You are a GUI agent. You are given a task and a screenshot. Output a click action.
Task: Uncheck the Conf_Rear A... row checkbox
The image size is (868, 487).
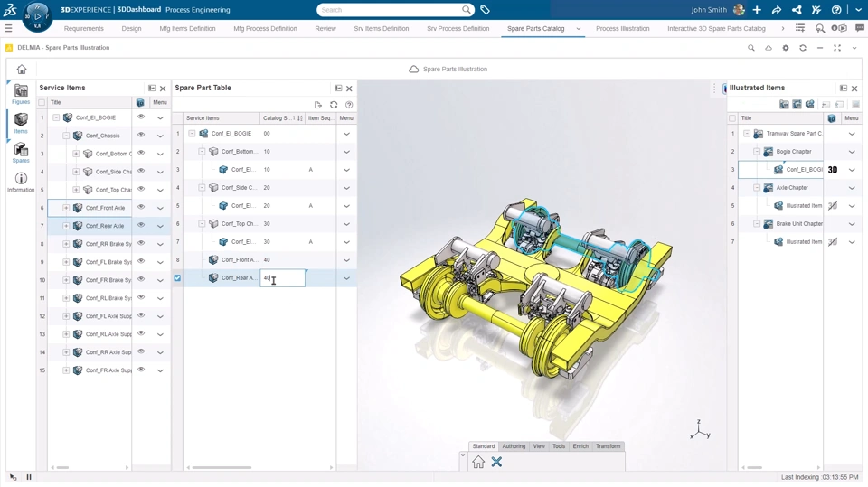point(177,277)
